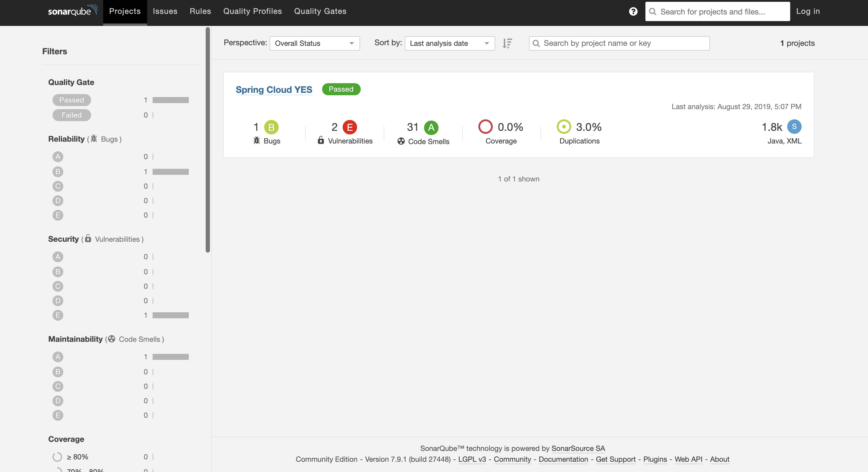Select Security grade E filter
This screenshot has width=868, height=472.
click(58, 315)
